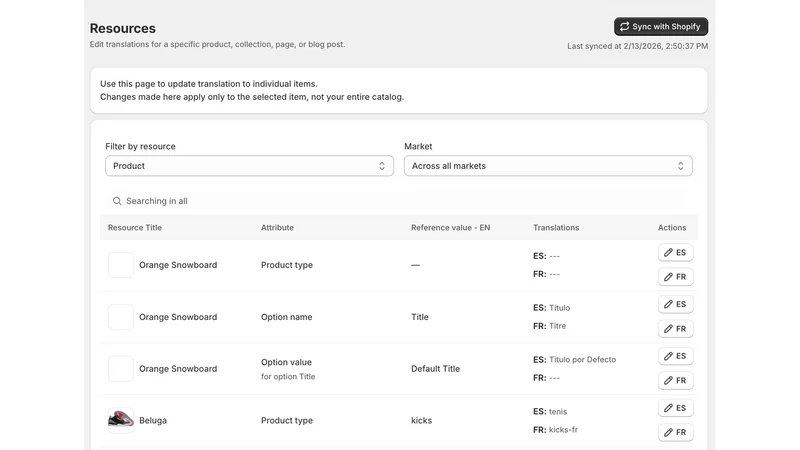Click the Beluga 'Product type' attribute cell
This screenshot has width=800, height=450.
(x=287, y=420)
